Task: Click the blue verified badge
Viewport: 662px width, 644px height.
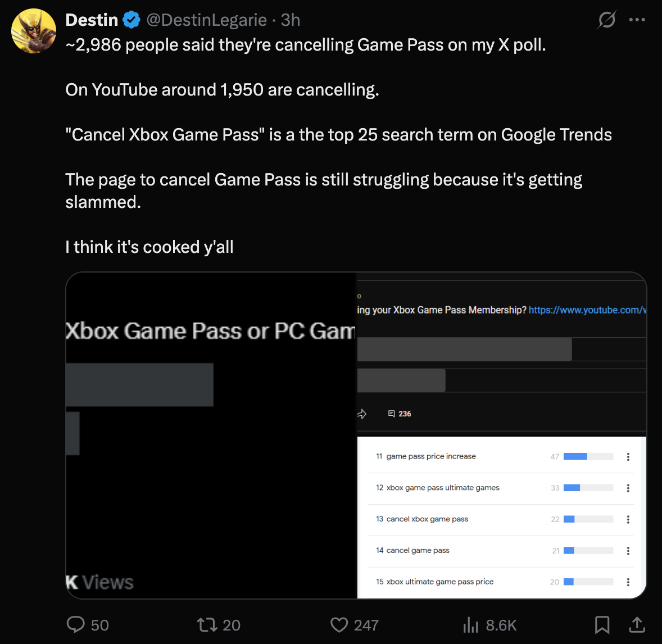Action: click(x=132, y=20)
